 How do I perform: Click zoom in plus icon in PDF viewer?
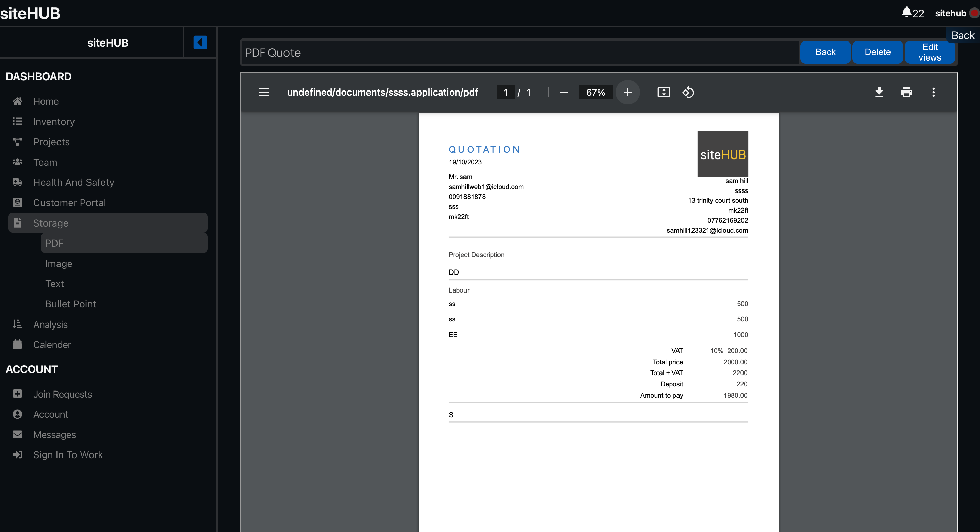point(627,93)
